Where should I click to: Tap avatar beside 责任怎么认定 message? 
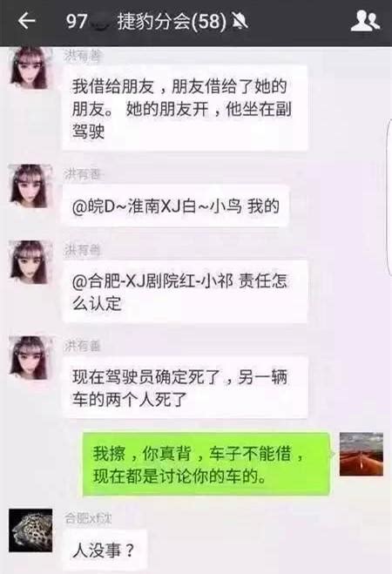coord(30,262)
